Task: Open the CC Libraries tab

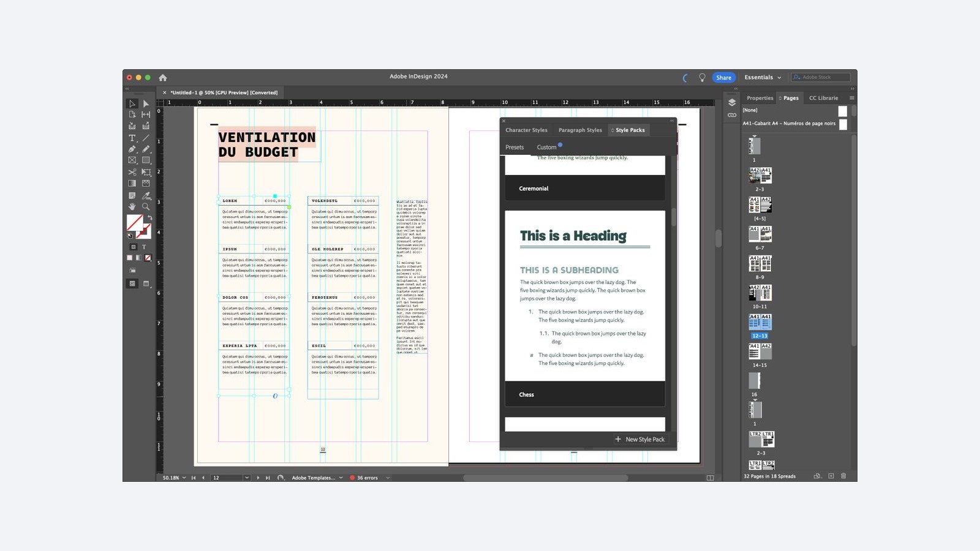Action: [x=823, y=98]
